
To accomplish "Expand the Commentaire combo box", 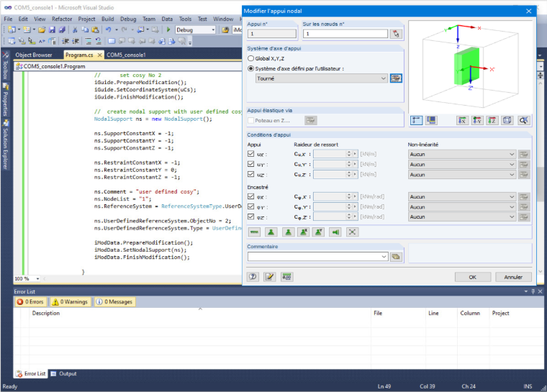I will [x=384, y=257].
